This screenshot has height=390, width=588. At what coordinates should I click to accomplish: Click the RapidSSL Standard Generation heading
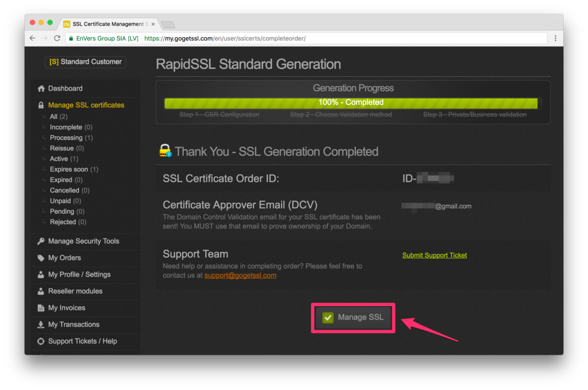click(x=248, y=64)
